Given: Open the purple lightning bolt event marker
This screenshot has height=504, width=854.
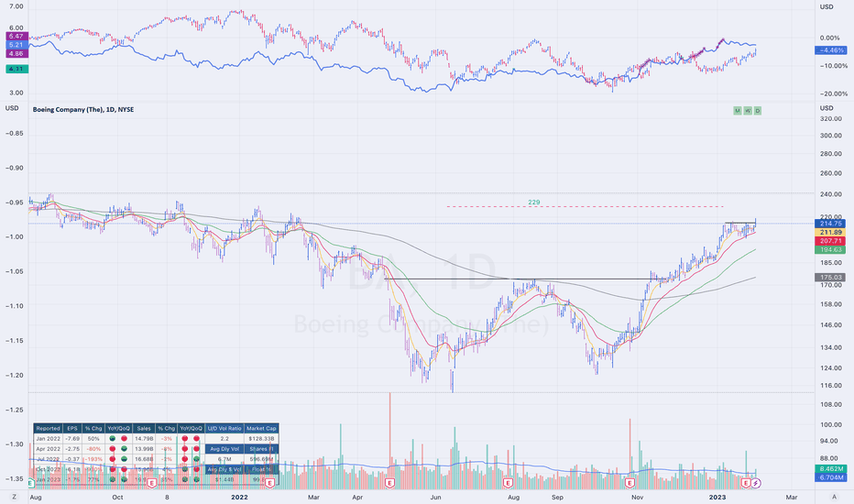Looking at the screenshot, I should (756, 483).
